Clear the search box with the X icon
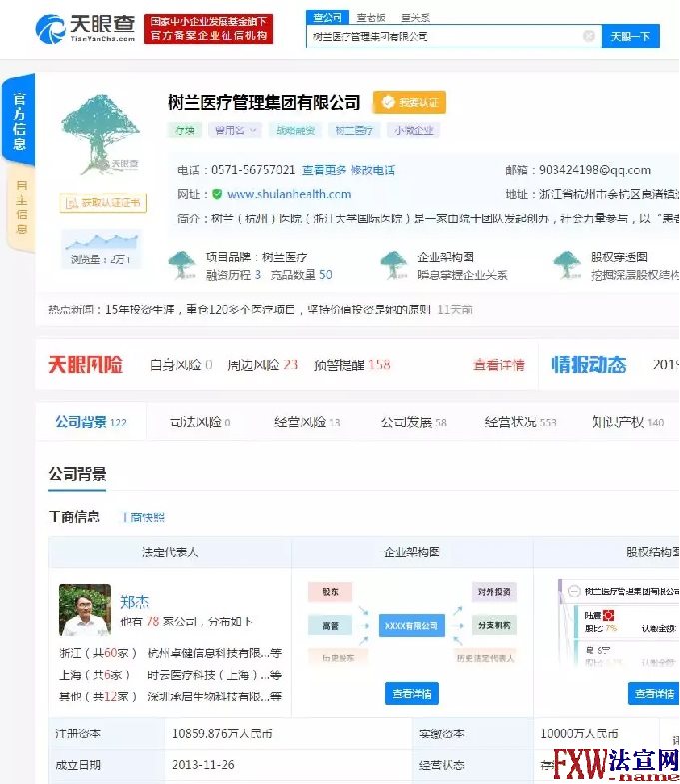This screenshot has height=784, width=680. pos(589,36)
